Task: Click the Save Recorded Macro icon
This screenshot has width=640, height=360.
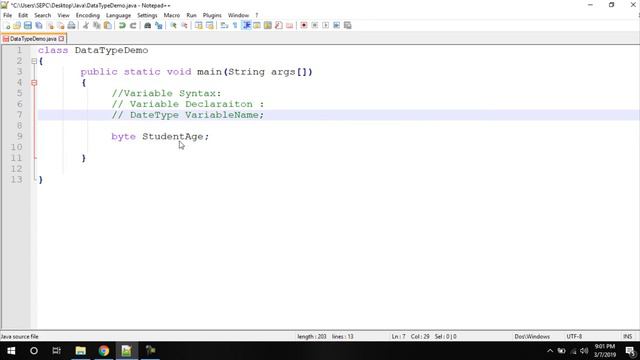Action: pyautogui.click(x=347, y=25)
